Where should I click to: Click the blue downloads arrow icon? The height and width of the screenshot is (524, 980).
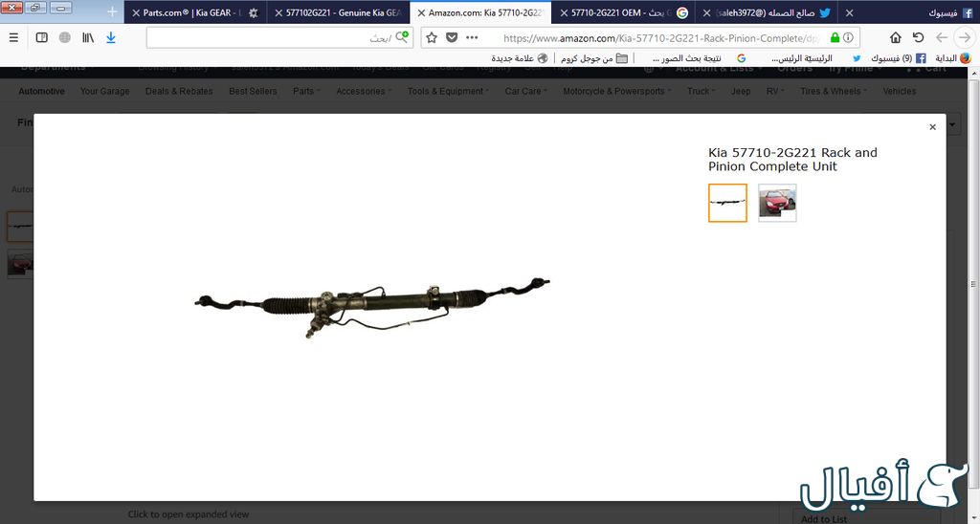[x=111, y=37]
